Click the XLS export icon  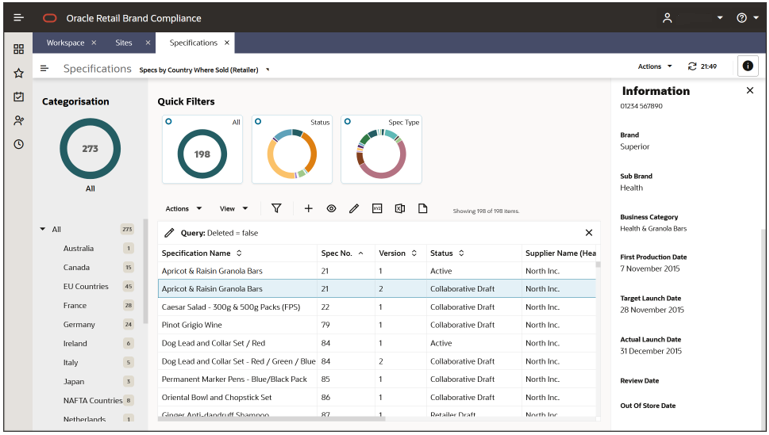[377, 208]
